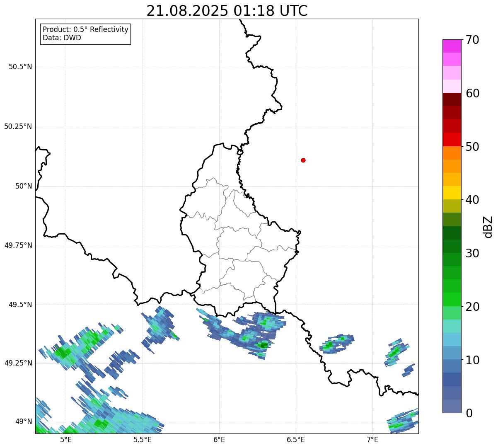498x448 pixels.
Task: Click the colorbar '40' tick label
Action: 472,200
